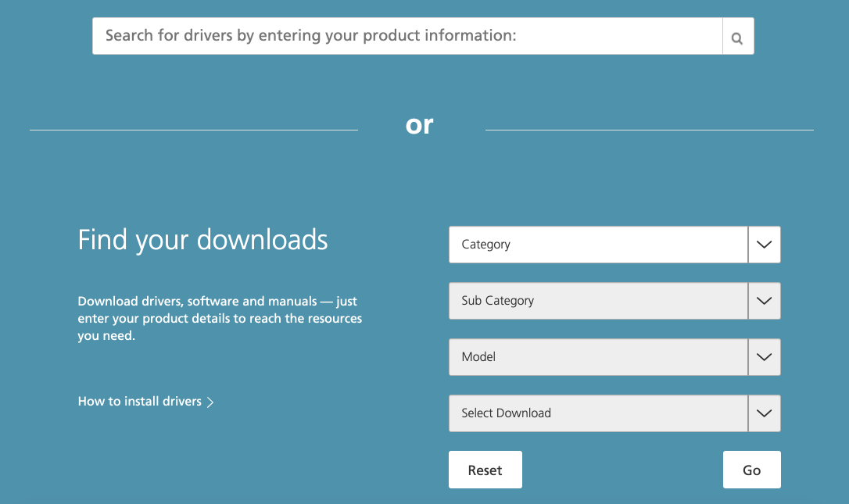Click the downward arrow on Sub Category
The width and height of the screenshot is (849, 504).
[764, 300]
